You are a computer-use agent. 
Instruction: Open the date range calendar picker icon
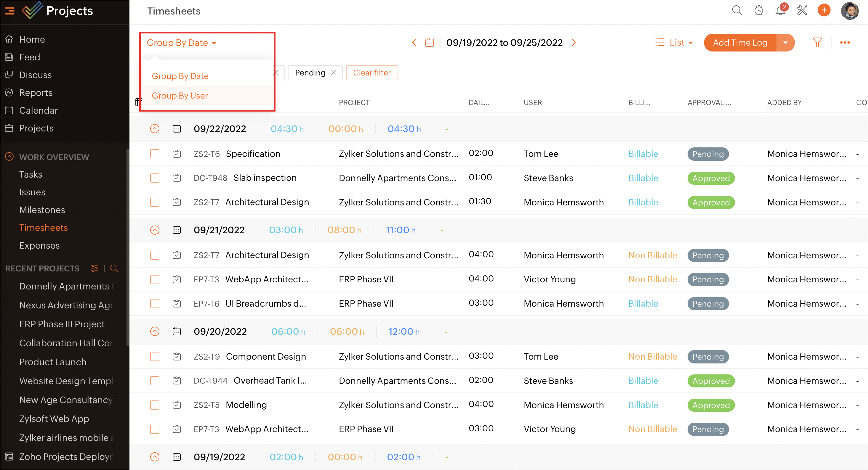pos(429,43)
